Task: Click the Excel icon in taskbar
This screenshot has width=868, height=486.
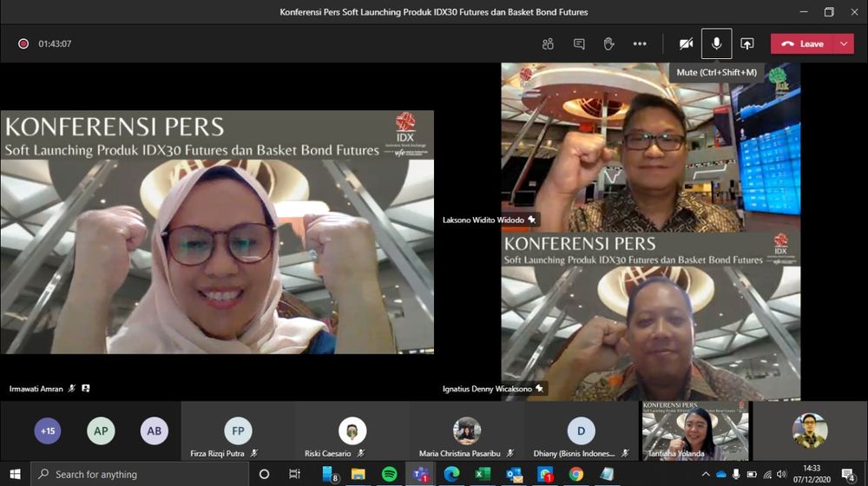Action: click(483, 474)
